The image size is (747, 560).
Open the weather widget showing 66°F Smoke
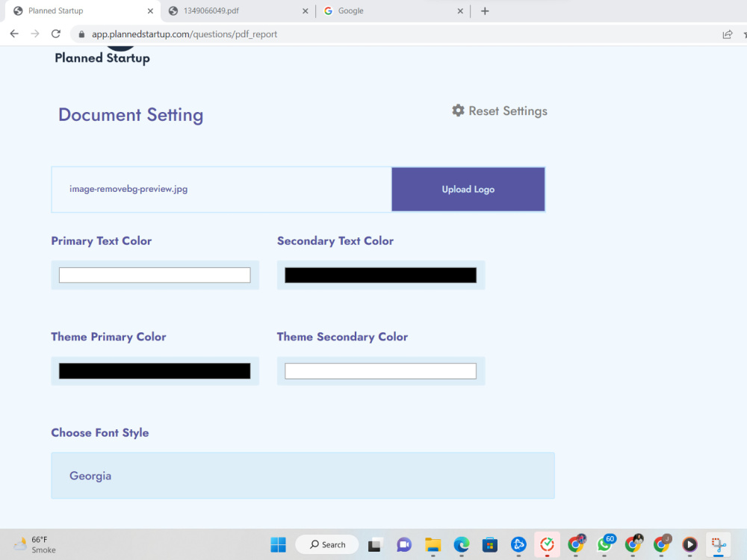34,544
